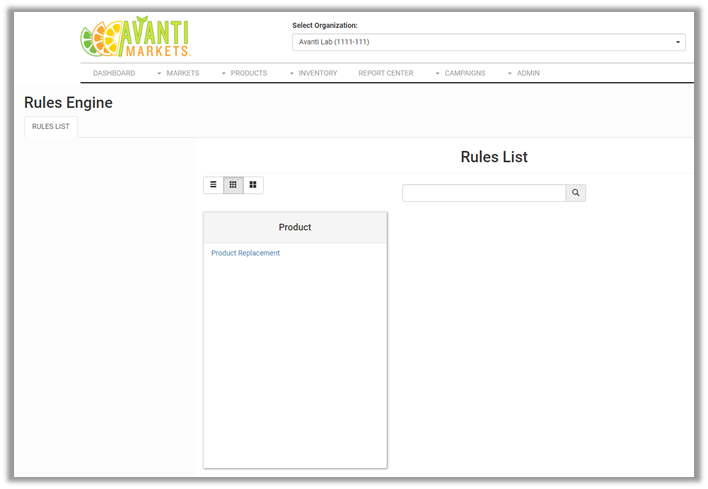Click the Rules Engine page title
The width and height of the screenshot is (708, 489).
pos(68,102)
